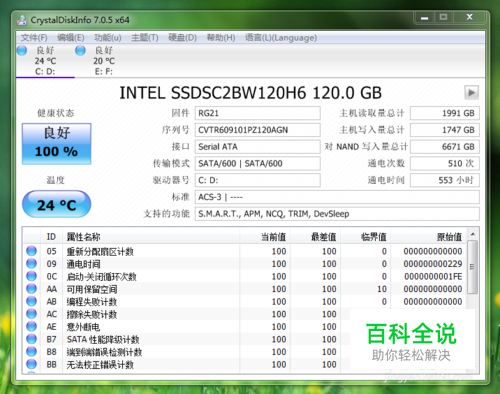Select the 擦除失败计数 attribute row
Image resolution: width=500 pixels, height=394 pixels.
click(245, 314)
